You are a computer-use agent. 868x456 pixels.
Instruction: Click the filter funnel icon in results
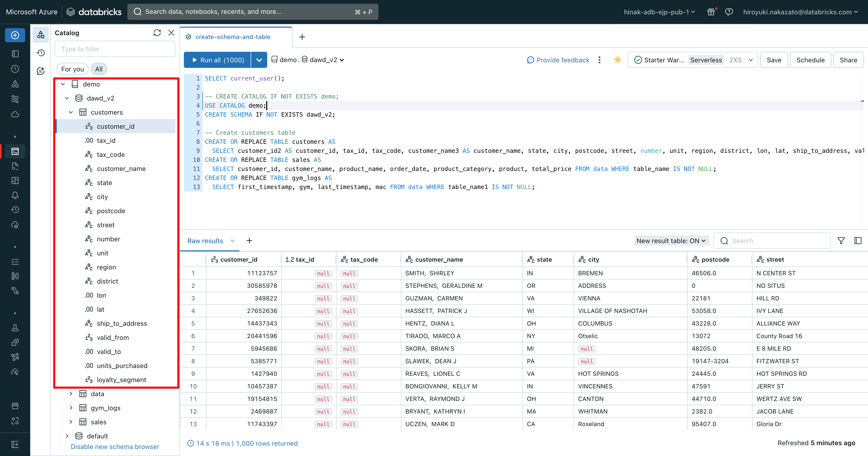(841, 241)
